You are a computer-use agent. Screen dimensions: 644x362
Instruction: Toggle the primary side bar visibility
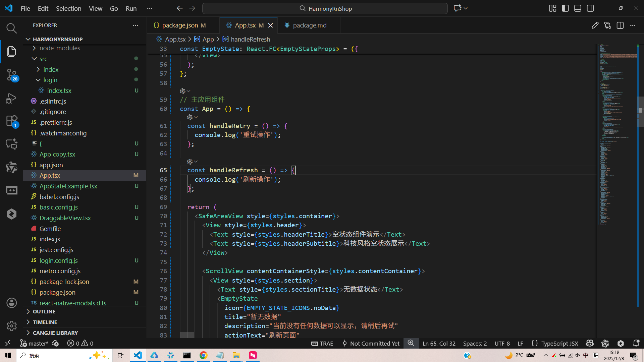coord(565,8)
